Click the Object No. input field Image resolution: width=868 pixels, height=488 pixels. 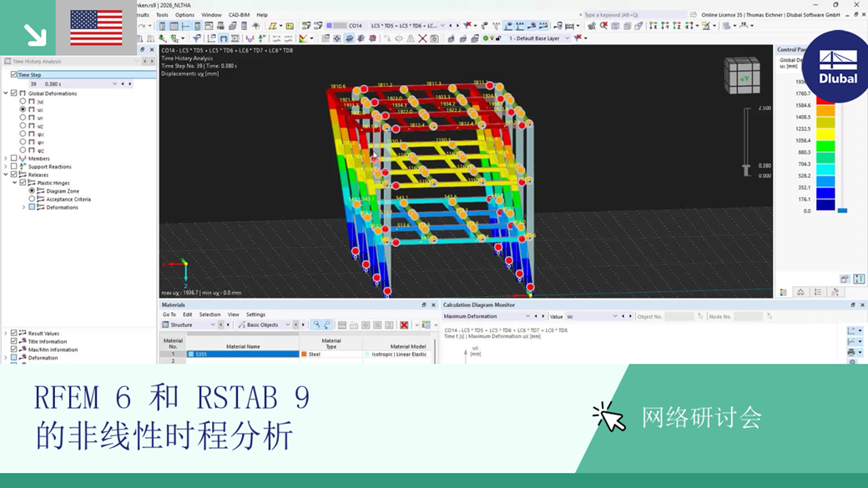(679, 316)
